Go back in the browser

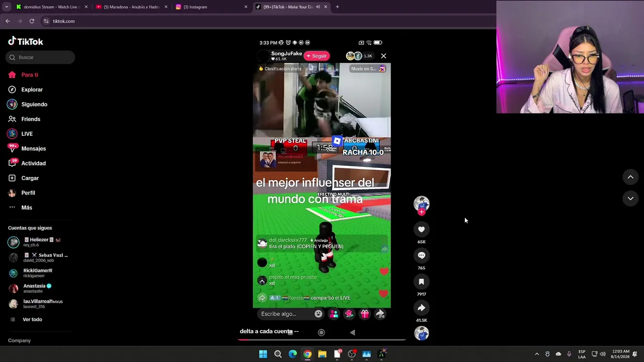[x=8, y=21]
